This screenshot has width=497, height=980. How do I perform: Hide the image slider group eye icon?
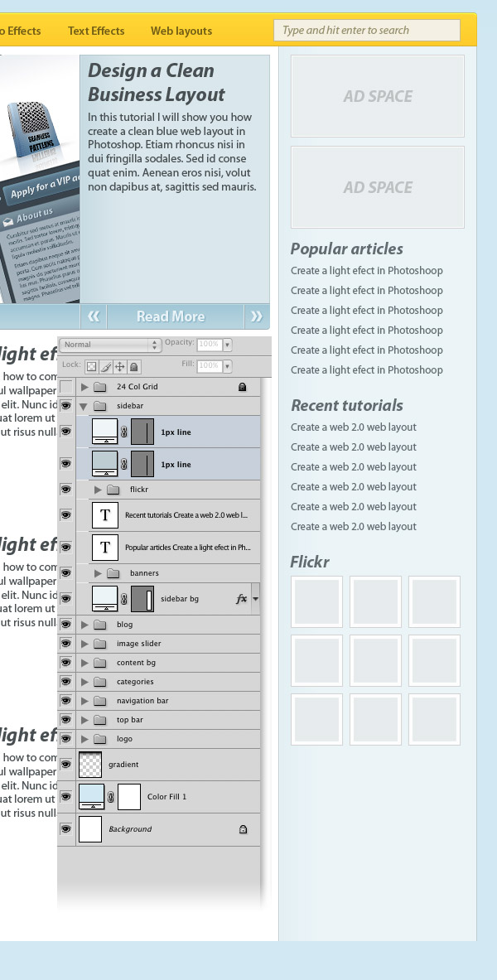point(65,644)
